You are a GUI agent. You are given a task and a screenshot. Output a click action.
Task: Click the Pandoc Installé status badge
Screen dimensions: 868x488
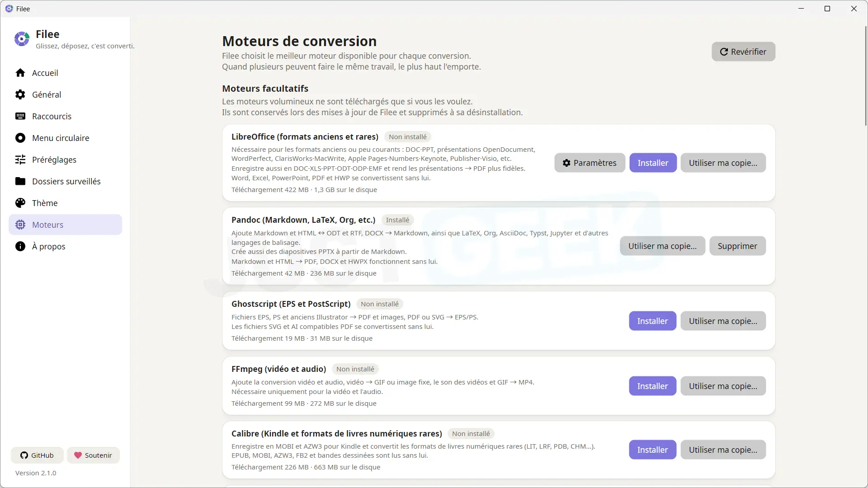(x=397, y=220)
